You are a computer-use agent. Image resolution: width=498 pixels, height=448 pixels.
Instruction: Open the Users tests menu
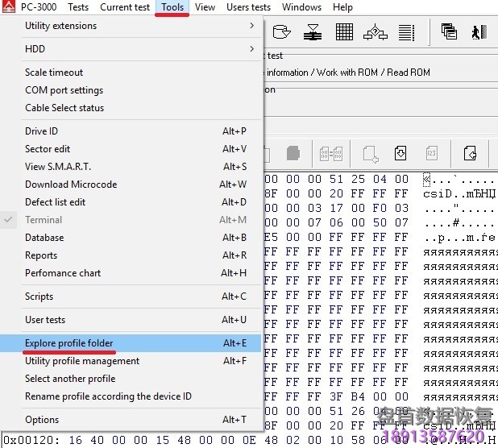tap(248, 7)
